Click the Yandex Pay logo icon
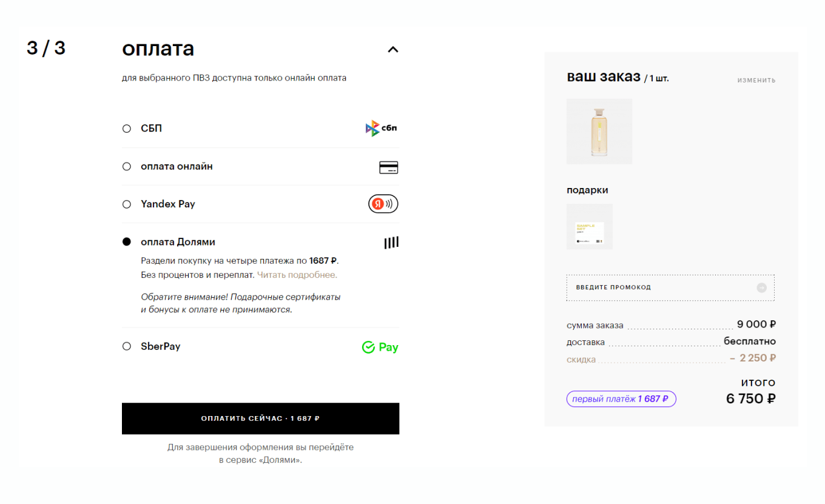 383,204
